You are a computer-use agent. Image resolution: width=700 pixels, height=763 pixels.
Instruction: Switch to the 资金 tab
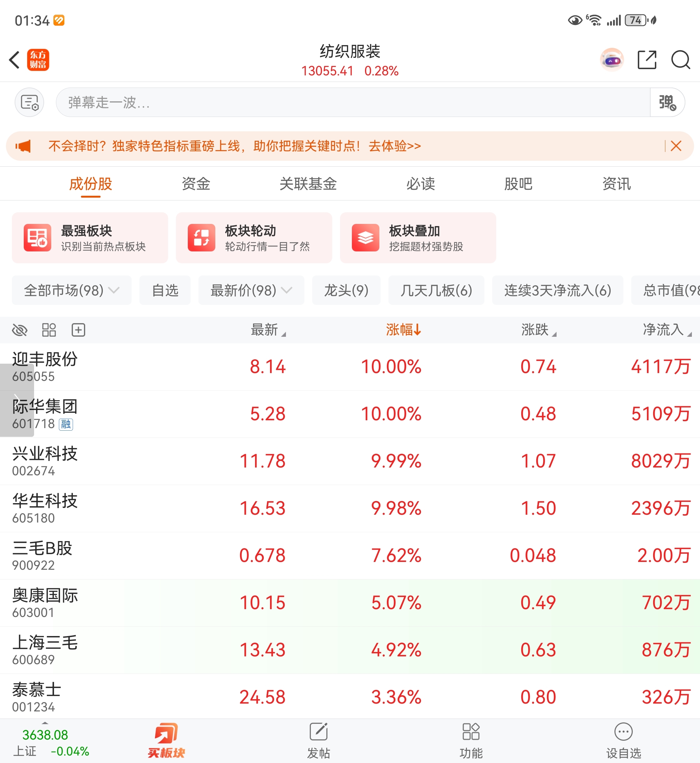(x=196, y=184)
